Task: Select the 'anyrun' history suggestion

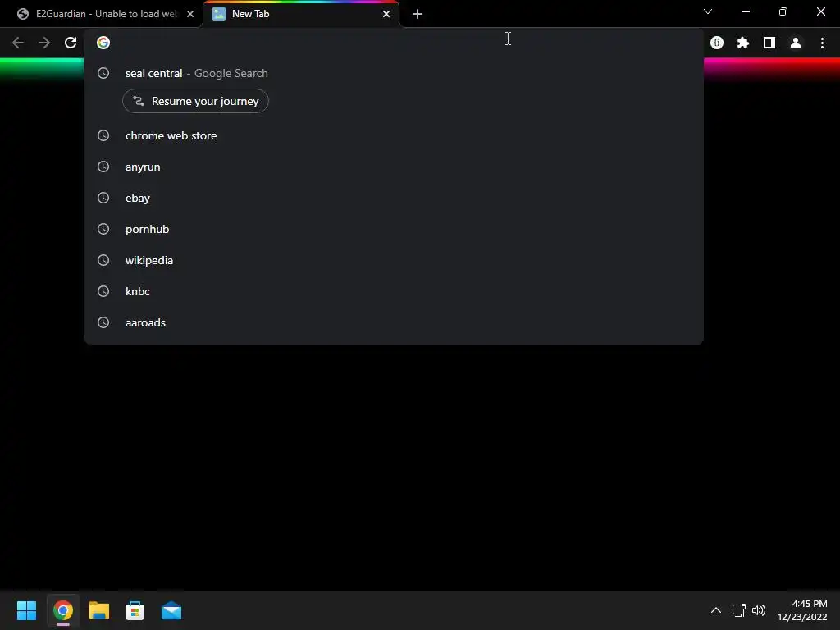Action: [x=393, y=167]
